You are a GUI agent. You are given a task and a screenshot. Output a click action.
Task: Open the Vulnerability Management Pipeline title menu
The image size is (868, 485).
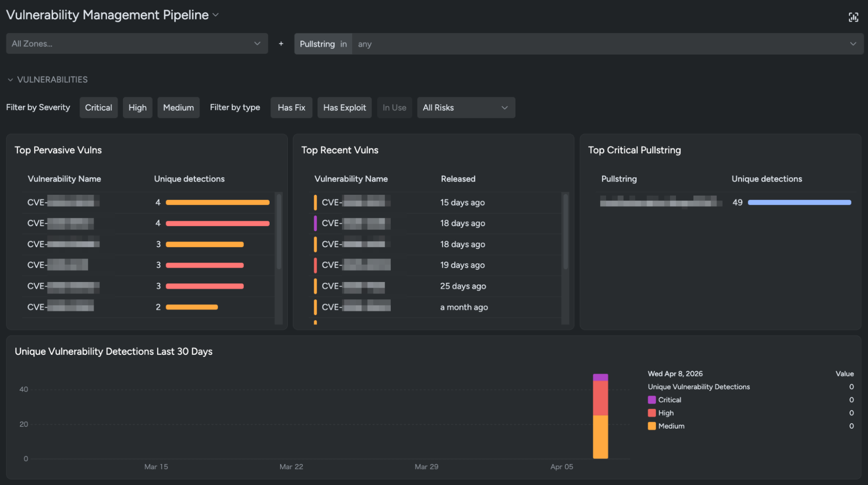tap(216, 15)
